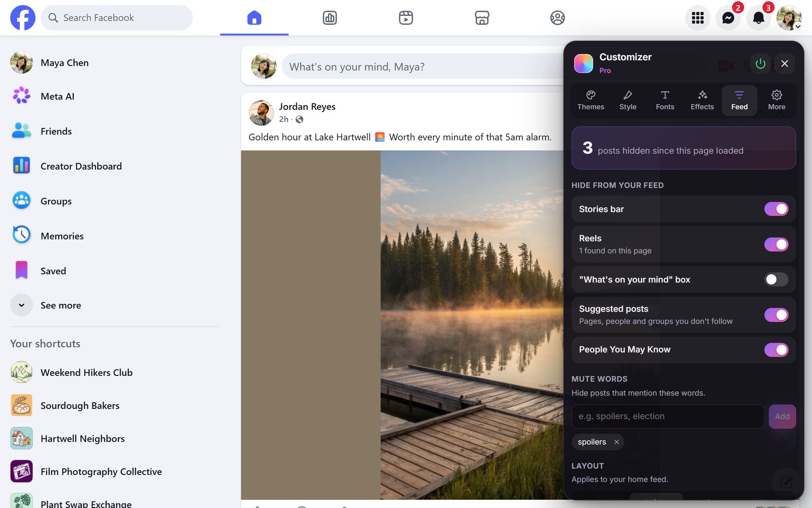Click the Add mute word button

pos(782,417)
